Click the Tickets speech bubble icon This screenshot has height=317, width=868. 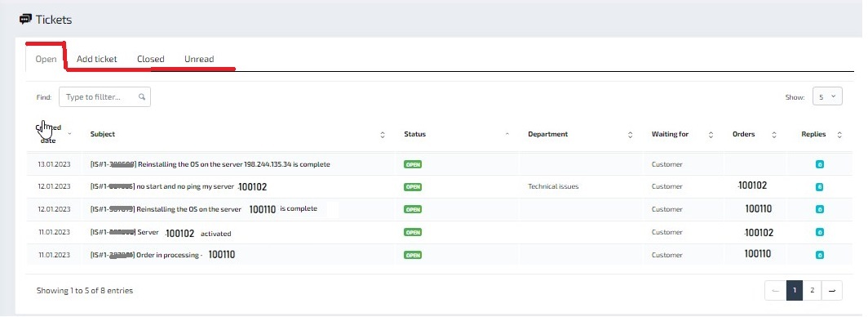(25, 20)
